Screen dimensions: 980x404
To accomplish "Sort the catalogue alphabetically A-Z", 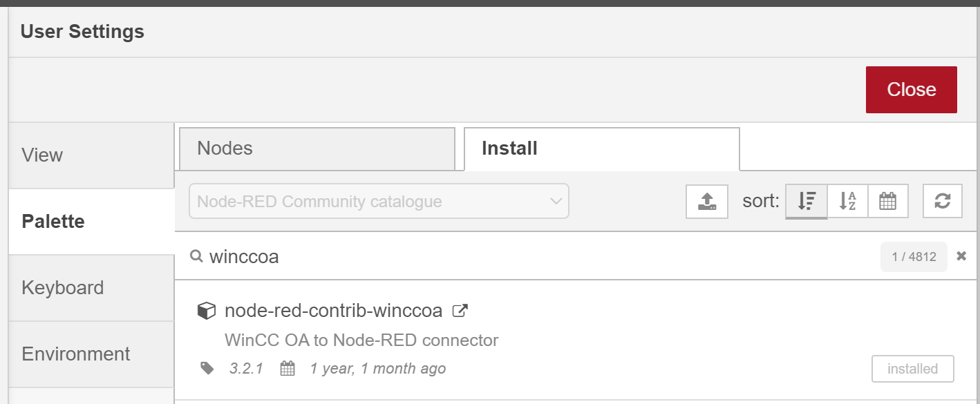I will (x=847, y=201).
